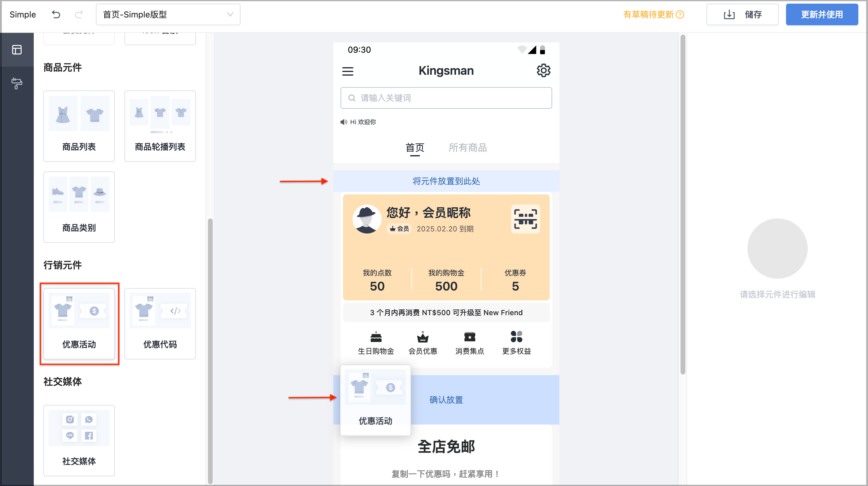Screen dimensions: 868x486
Task: Click the 有草稿待更新 draft notice
Action: point(648,14)
